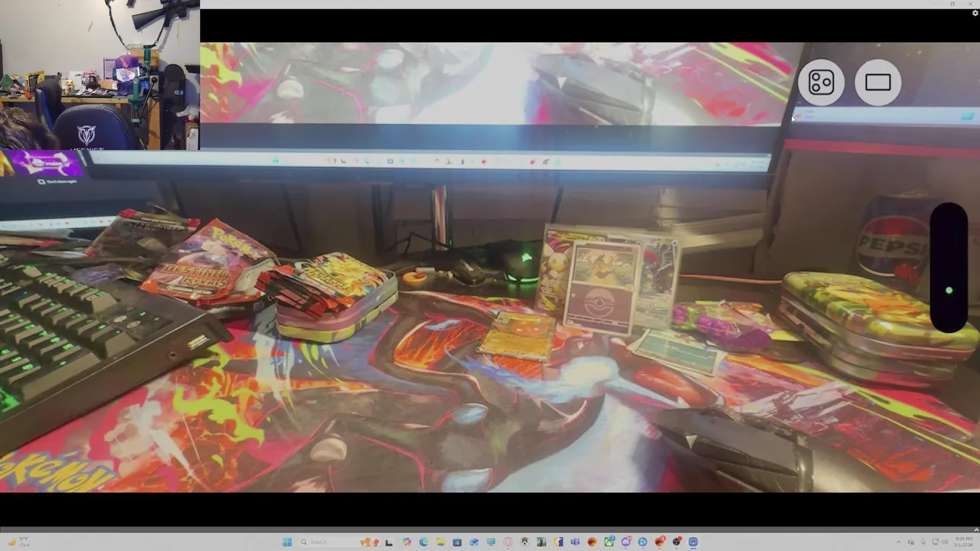Open Discord from the taskbar
The height and width of the screenshot is (551, 980).
(626, 542)
